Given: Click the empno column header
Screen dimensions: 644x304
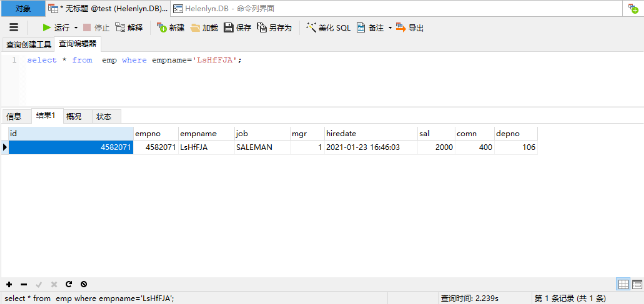Looking at the screenshot, I should pos(156,134).
